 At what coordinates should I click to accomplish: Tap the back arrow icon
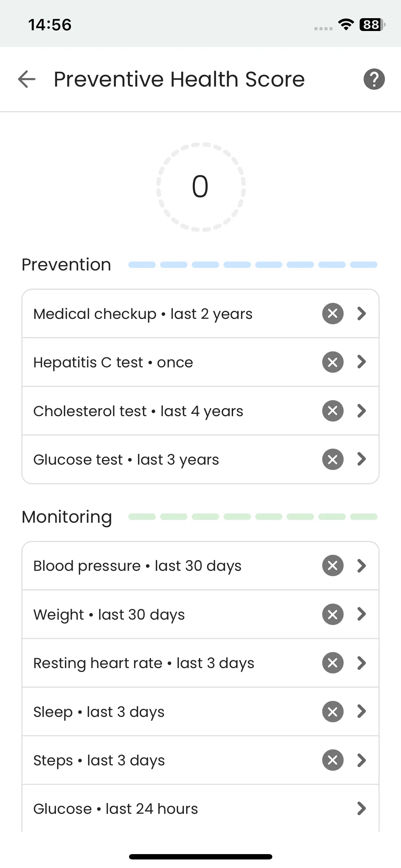pos(27,79)
